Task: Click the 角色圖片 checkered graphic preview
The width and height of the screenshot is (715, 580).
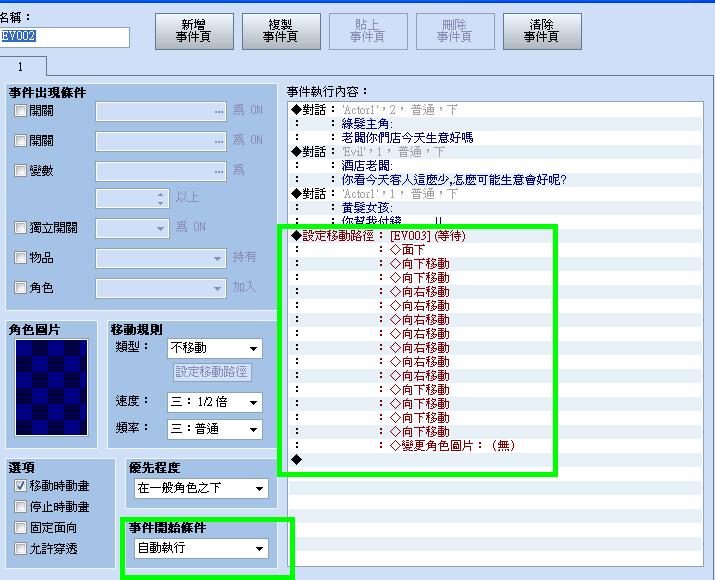Action: point(51,387)
